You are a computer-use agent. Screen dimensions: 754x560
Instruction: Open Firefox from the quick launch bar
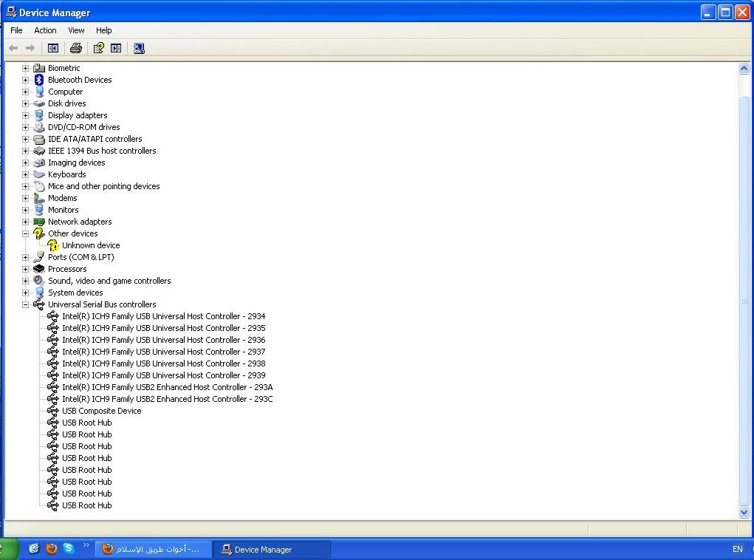pyautogui.click(x=52, y=548)
